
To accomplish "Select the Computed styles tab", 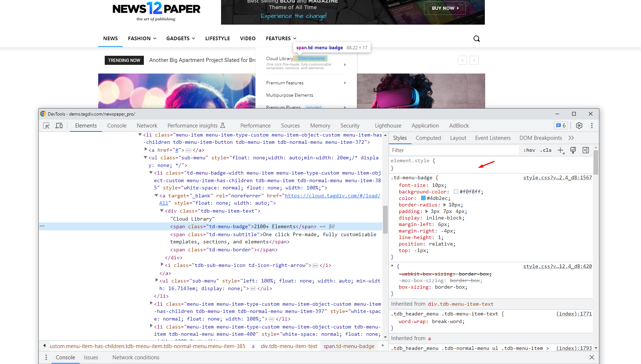I will [428, 138].
